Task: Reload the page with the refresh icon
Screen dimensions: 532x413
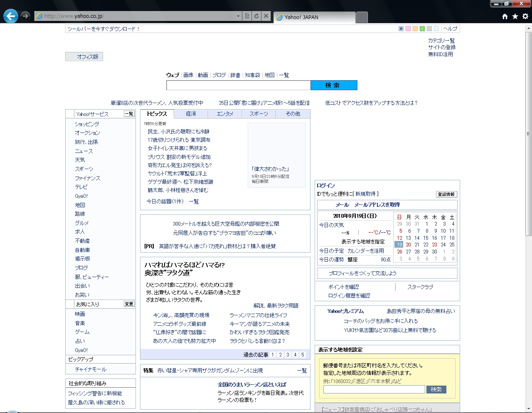Action: [x=256, y=16]
